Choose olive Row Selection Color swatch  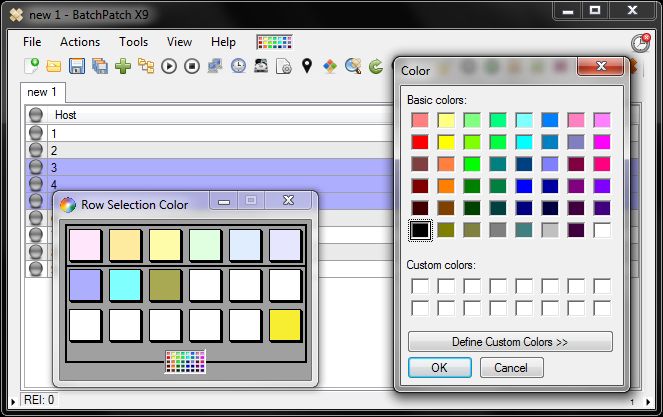pos(165,285)
